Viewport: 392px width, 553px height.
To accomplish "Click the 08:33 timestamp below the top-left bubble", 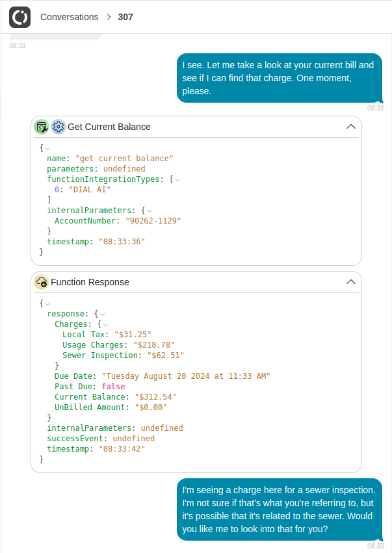I will (x=18, y=45).
